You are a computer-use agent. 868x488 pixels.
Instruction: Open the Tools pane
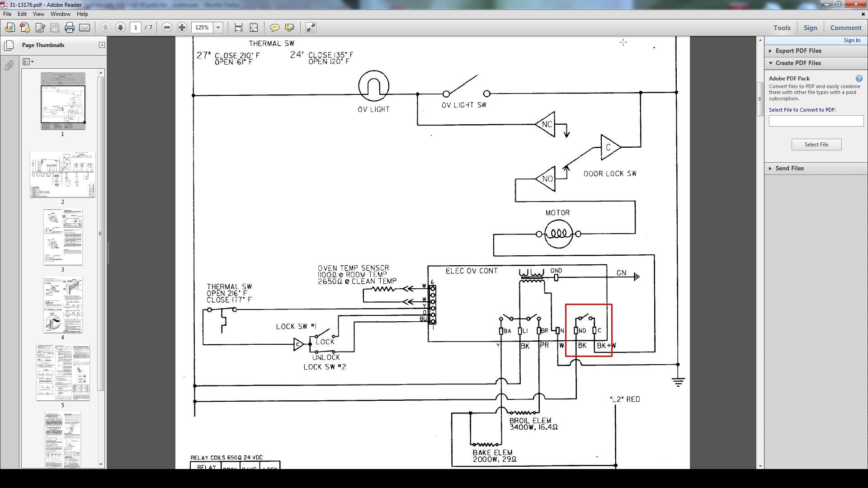click(782, 28)
